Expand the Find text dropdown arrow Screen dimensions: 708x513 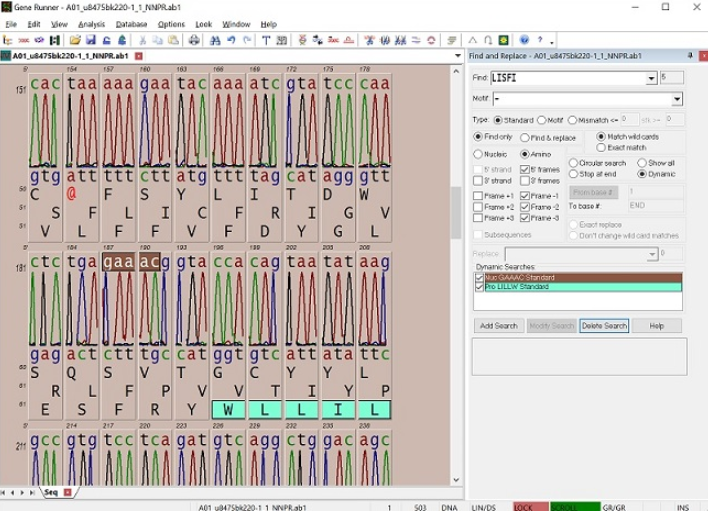(652, 78)
